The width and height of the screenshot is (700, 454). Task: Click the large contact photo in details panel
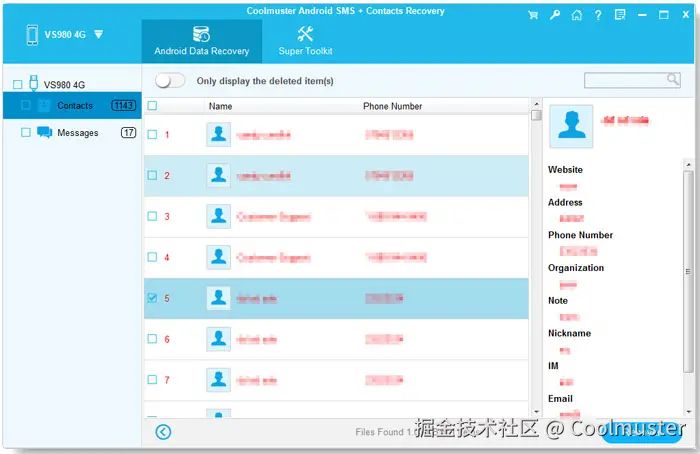click(x=571, y=126)
